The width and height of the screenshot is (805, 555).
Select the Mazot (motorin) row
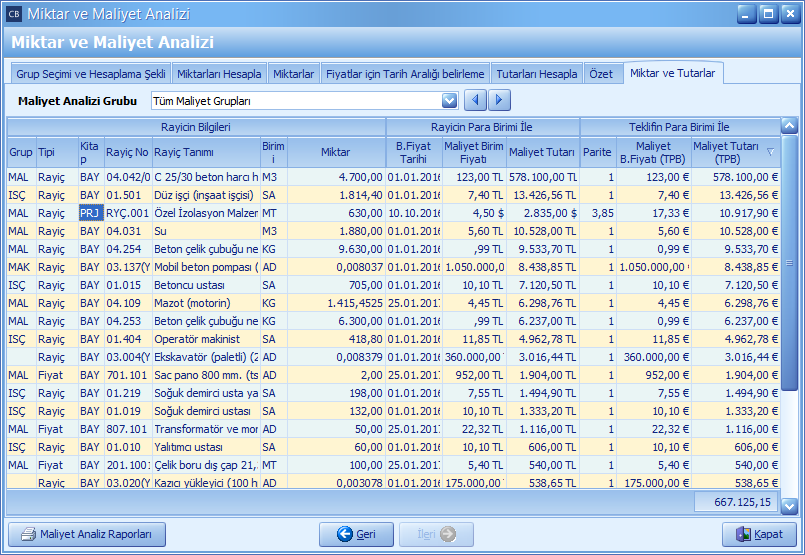(x=204, y=303)
